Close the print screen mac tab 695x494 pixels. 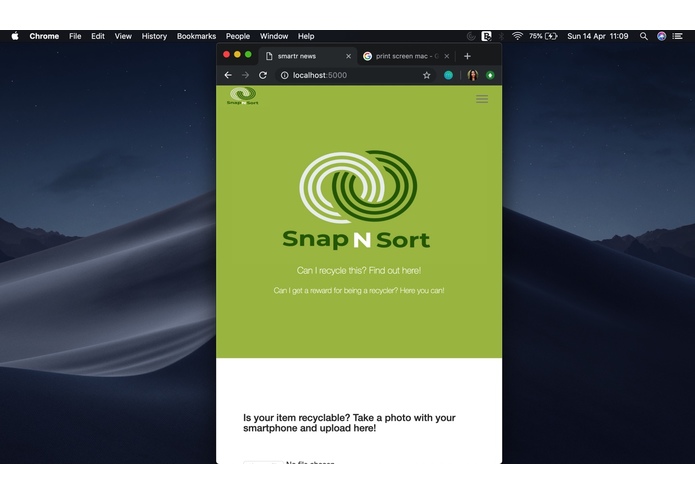[447, 56]
